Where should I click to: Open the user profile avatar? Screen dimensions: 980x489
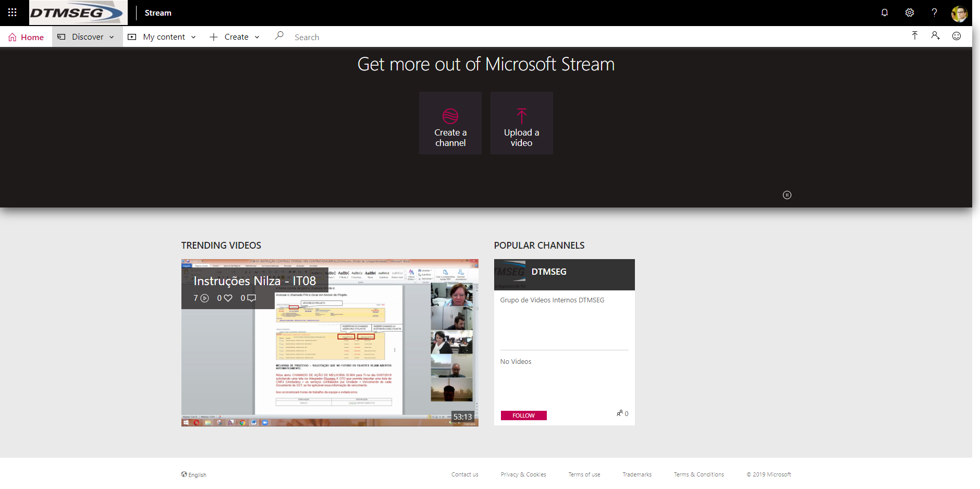959,14
